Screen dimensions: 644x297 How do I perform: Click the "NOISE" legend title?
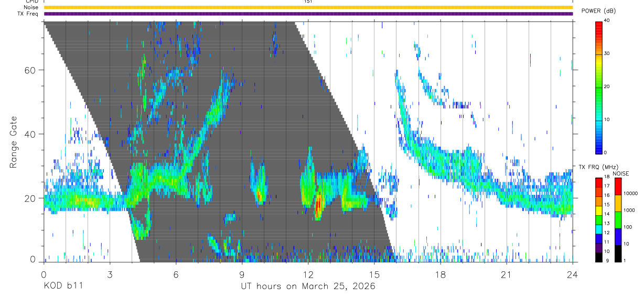pyautogui.click(x=621, y=173)
